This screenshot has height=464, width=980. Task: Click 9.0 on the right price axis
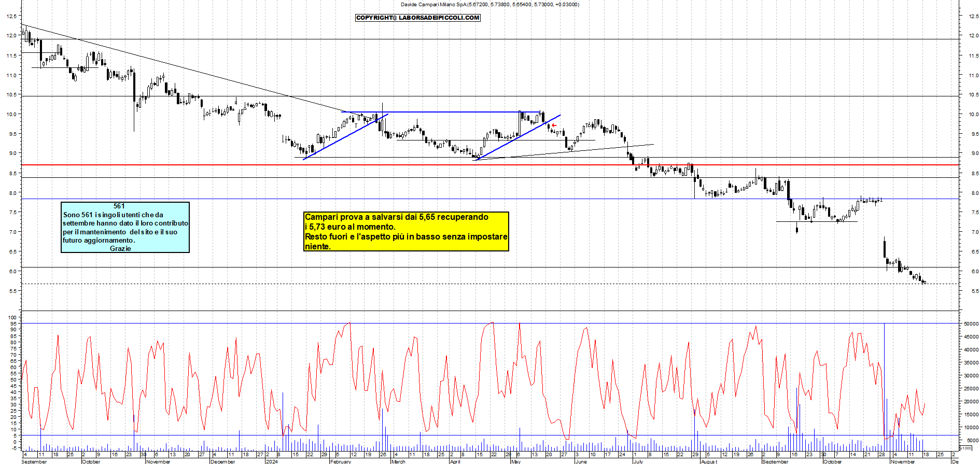pyautogui.click(x=974, y=153)
